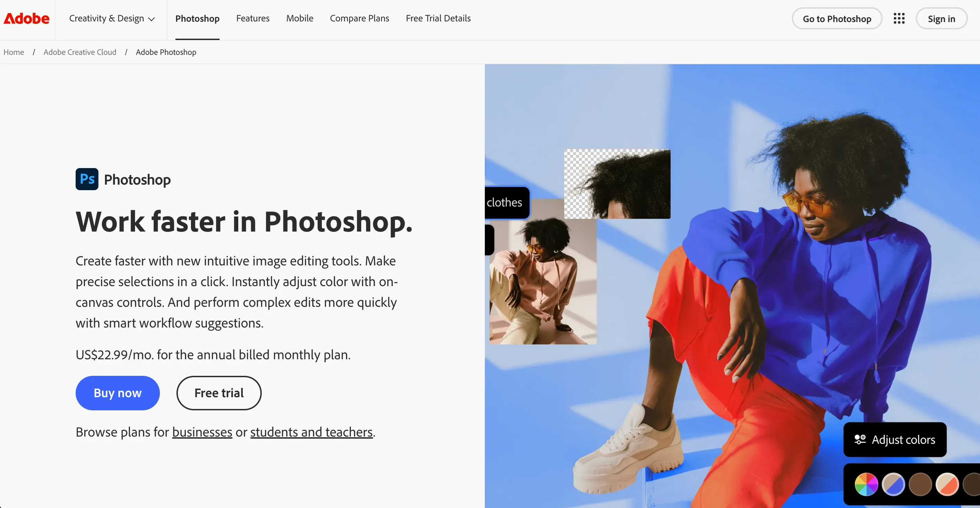Click the Adjust colors icon
The height and width of the screenshot is (508, 980).
tap(860, 440)
